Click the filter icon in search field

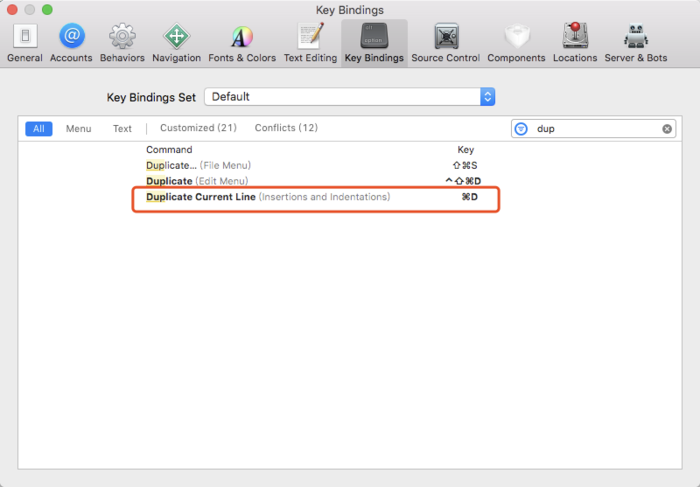tap(521, 129)
